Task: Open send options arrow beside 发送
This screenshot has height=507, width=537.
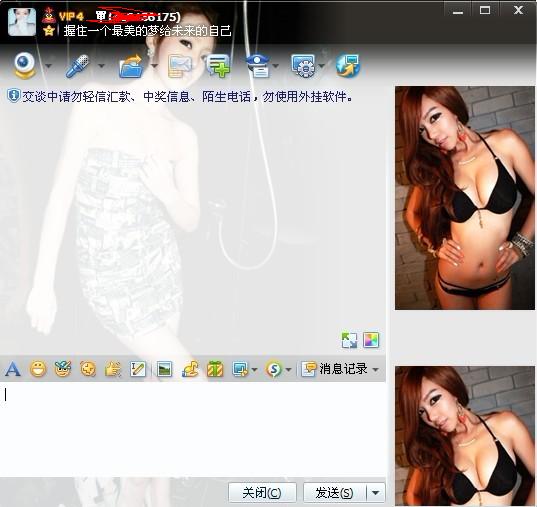Action: 376,493
